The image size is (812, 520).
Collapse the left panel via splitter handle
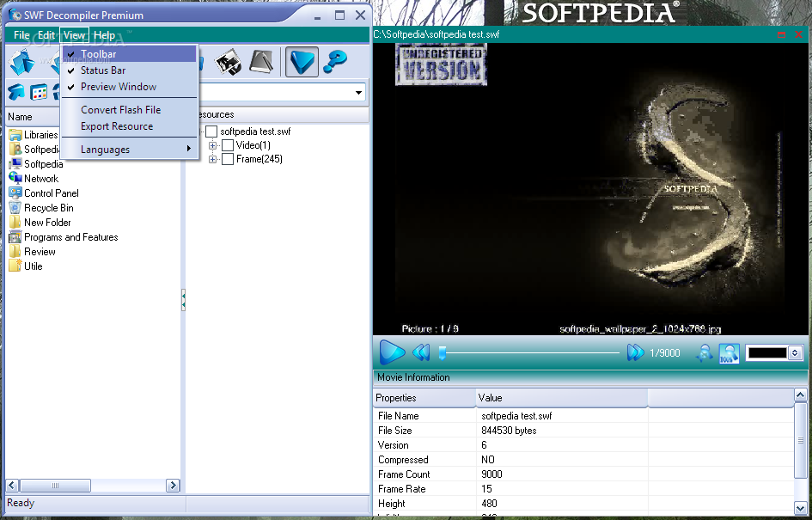point(183,300)
